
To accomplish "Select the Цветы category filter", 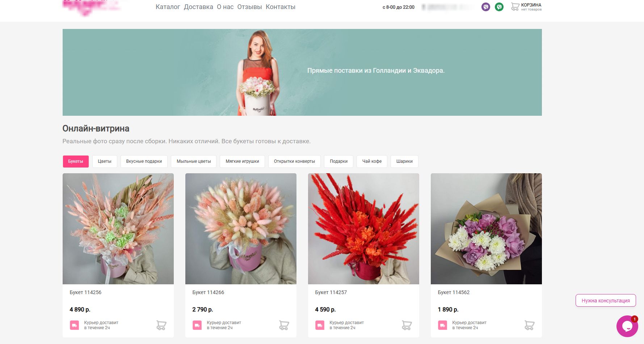I will point(105,161).
